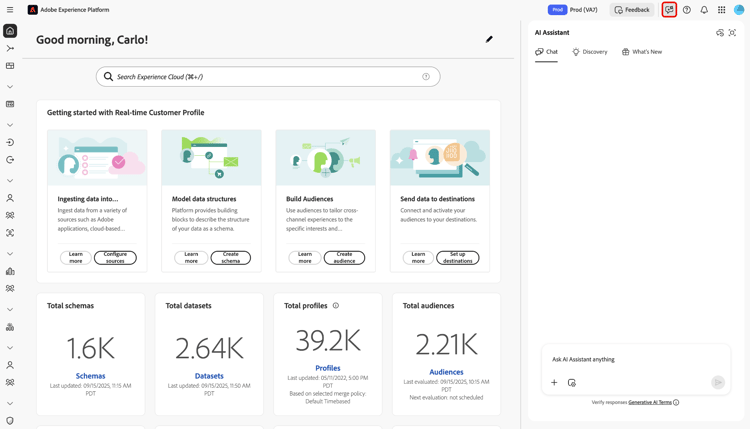Switch to the Discovery tab
This screenshot has width=750, height=429.
pyautogui.click(x=589, y=52)
